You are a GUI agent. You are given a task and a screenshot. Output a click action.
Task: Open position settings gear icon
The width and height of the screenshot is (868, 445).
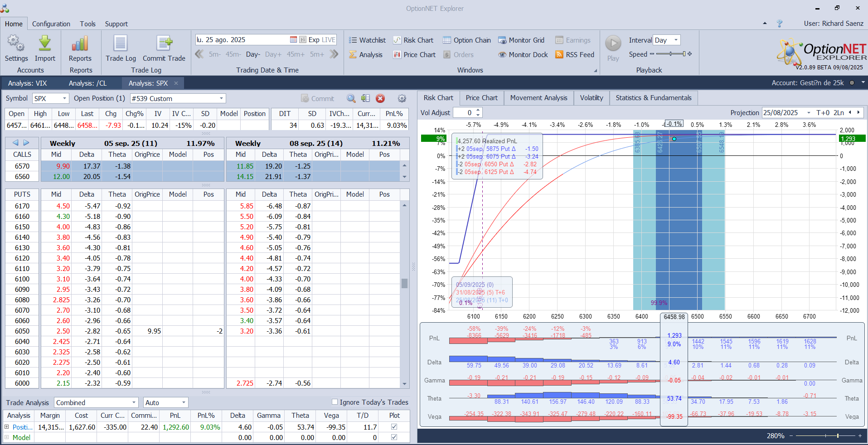(x=402, y=98)
